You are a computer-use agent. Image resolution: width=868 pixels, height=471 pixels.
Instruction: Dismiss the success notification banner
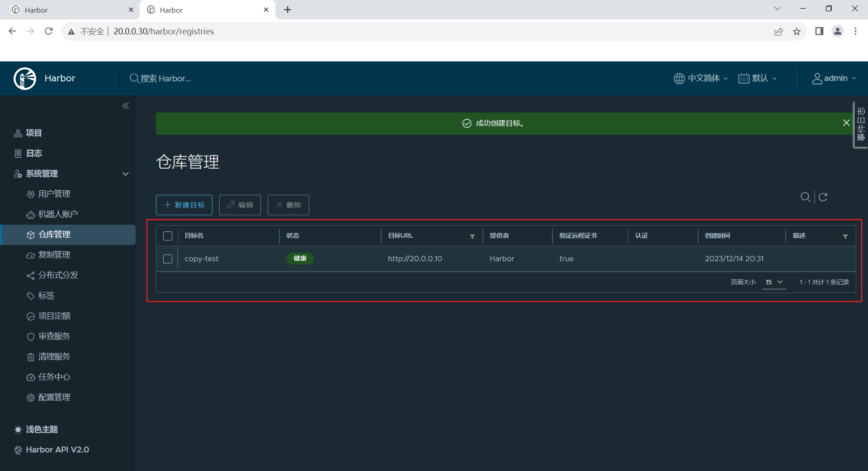coord(846,123)
